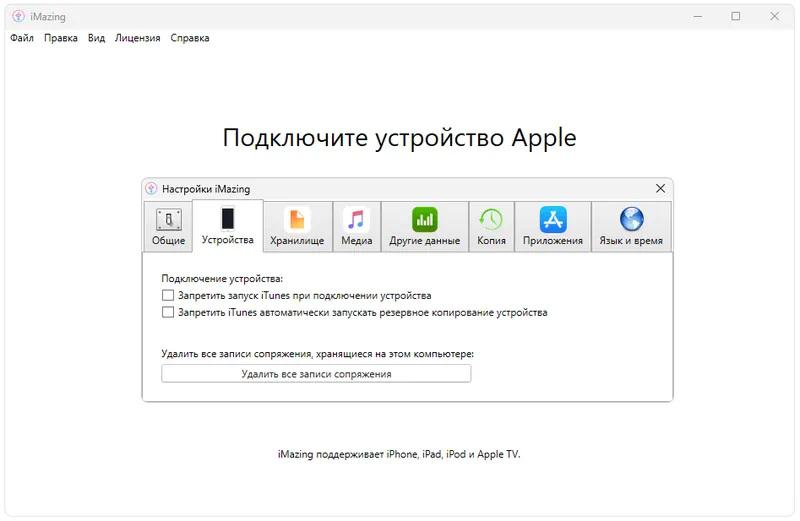
Task: Go to the Другие данные tab
Action: click(x=424, y=227)
